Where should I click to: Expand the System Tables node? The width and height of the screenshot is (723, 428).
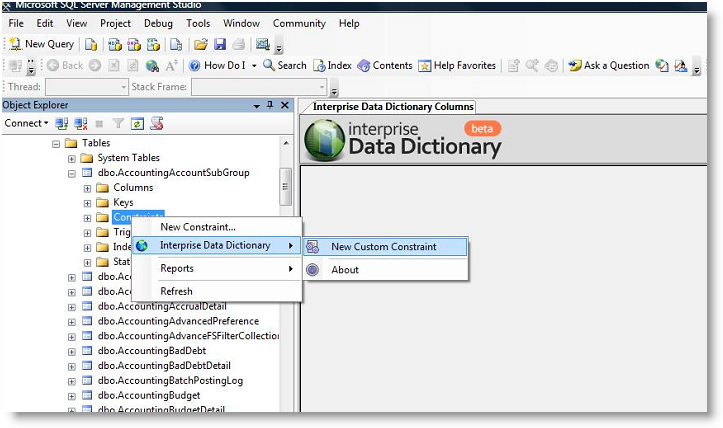pos(72,158)
